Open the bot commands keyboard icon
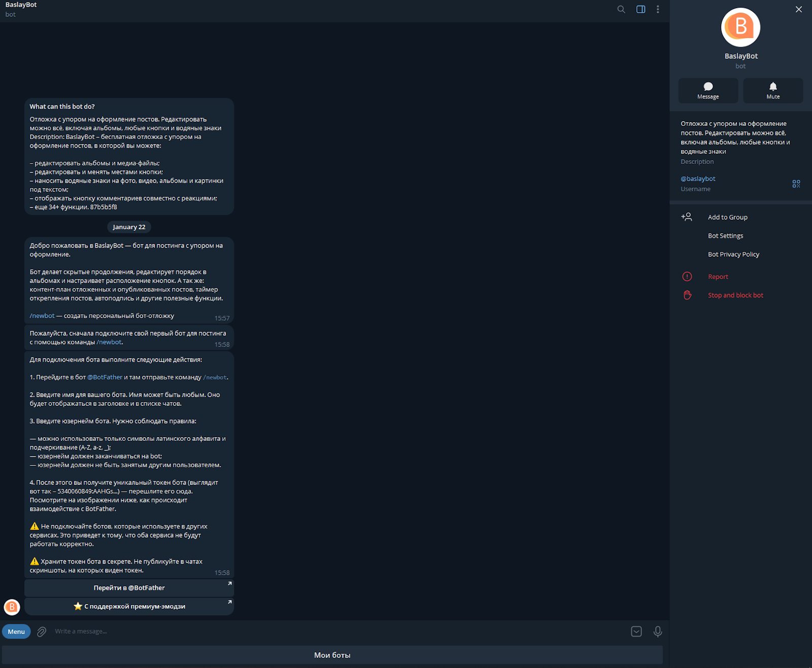The image size is (812, 668). click(x=636, y=631)
